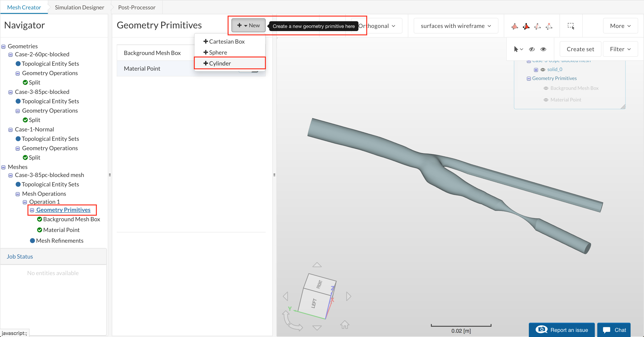Click the Create set button

point(580,49)
